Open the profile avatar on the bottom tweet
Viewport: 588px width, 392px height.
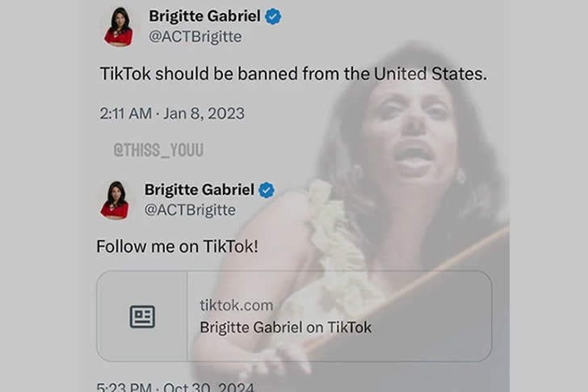[x=115, y=200]
